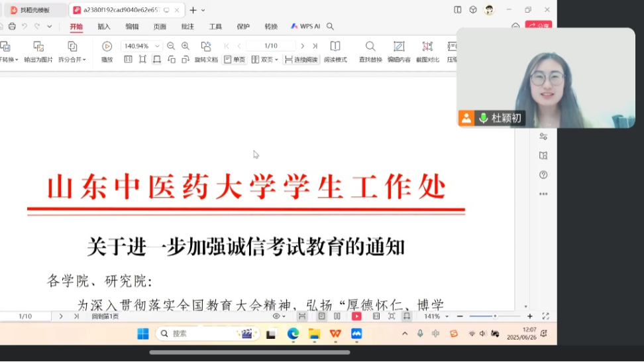Click the zoom out magnifier in toolbar
Viewport: 644px width, 362px height.
click(171, 46)
